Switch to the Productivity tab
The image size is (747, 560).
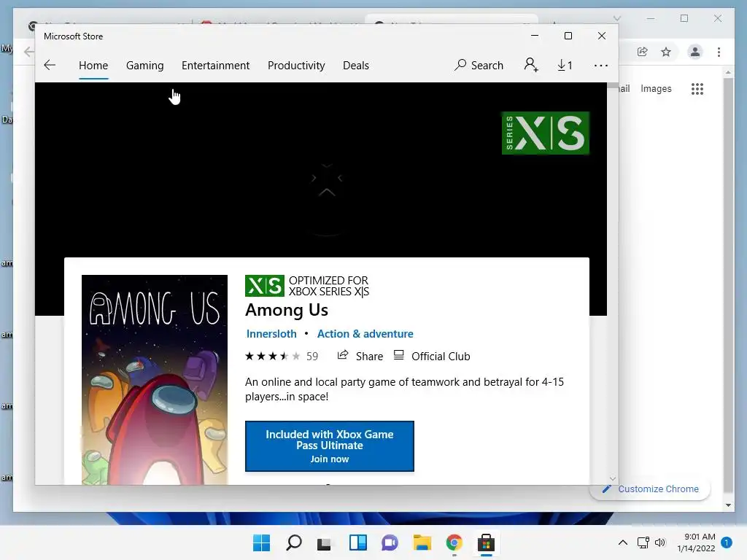point(296,65)
